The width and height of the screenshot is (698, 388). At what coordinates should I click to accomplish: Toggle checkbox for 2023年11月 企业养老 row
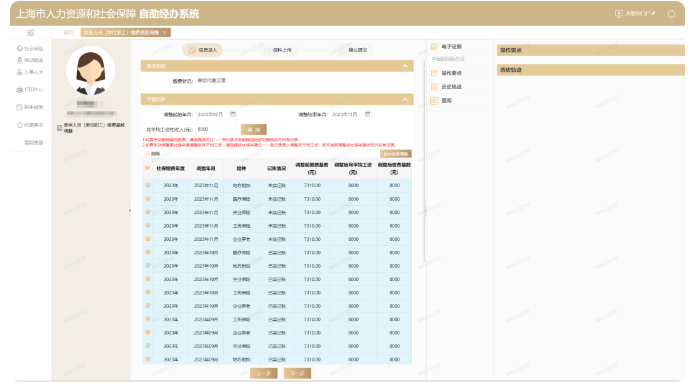pos(147,239)
